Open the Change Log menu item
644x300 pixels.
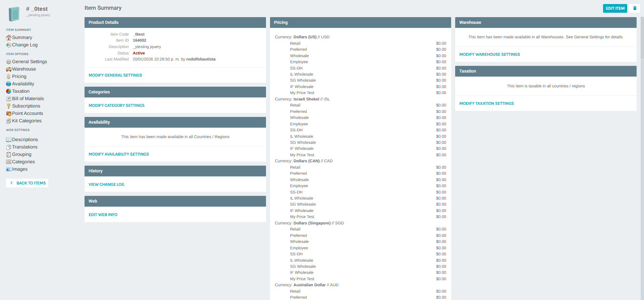(25, 45)
